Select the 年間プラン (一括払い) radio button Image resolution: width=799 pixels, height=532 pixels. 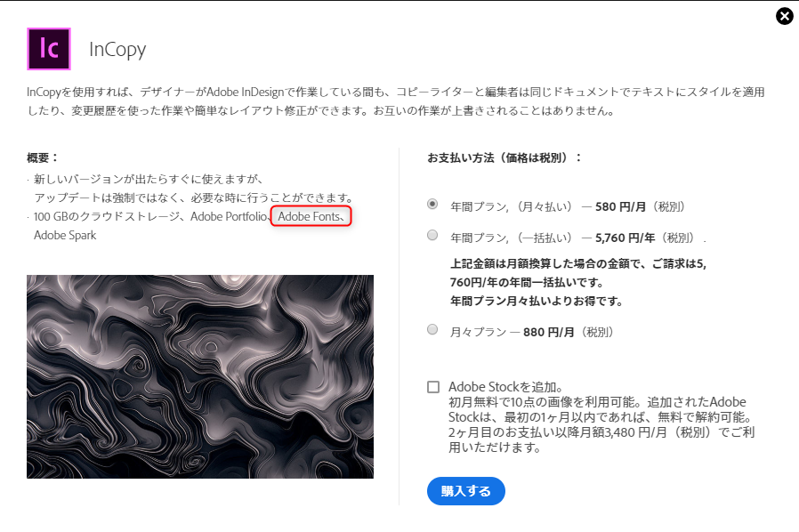tap(432, 235)
